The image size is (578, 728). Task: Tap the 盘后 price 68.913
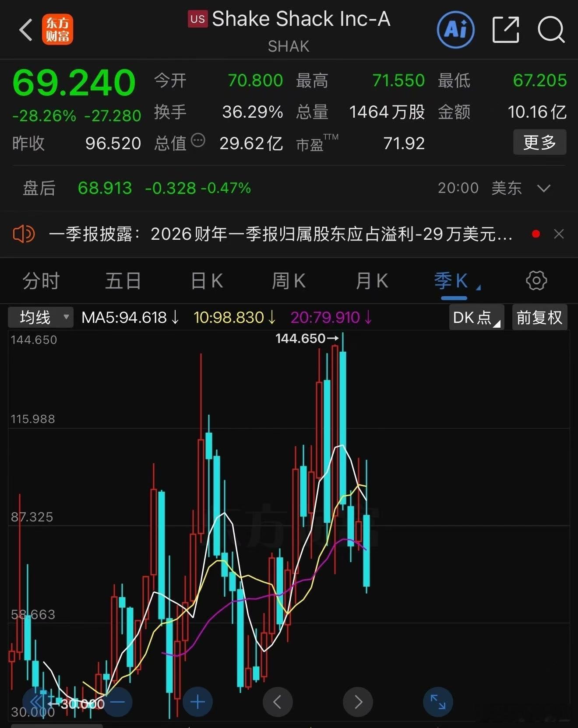coord(105,188)
